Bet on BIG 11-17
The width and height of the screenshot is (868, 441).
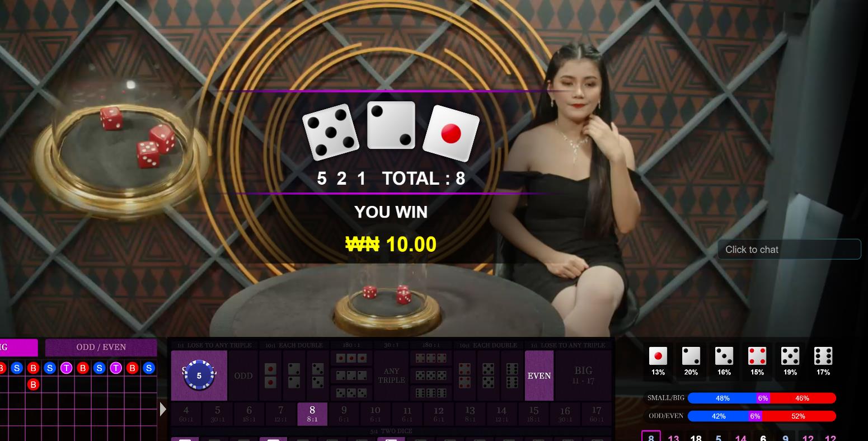pos(583,376)
